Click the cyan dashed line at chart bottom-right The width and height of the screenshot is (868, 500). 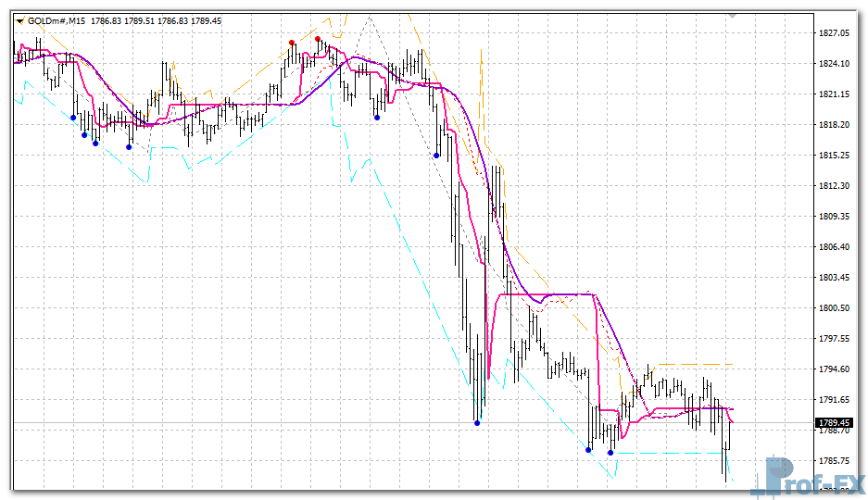click(729, 479)
